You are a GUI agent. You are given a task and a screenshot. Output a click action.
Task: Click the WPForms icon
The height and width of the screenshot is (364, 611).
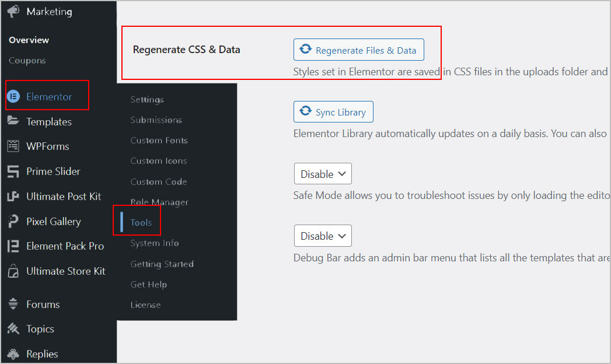13,146
